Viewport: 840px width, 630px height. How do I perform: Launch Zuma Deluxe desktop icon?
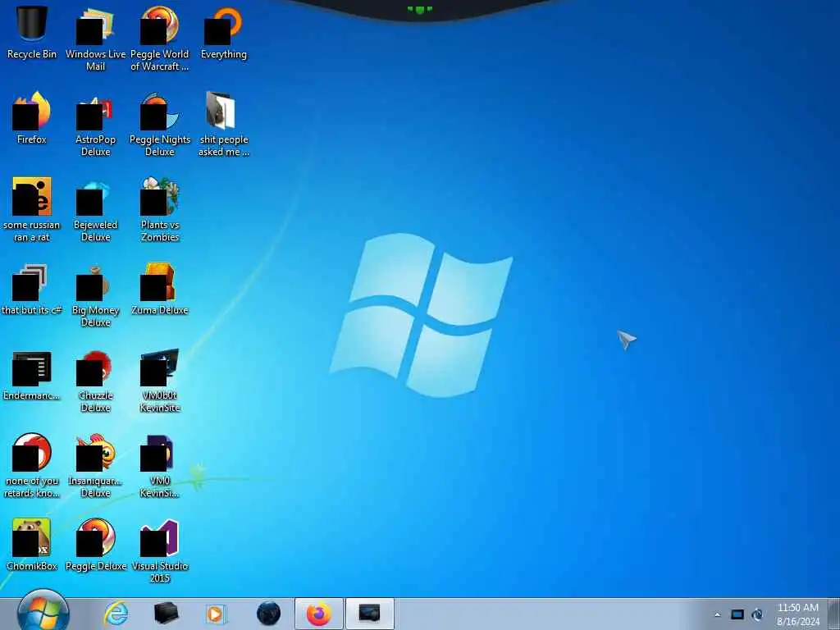coord(160,290)
